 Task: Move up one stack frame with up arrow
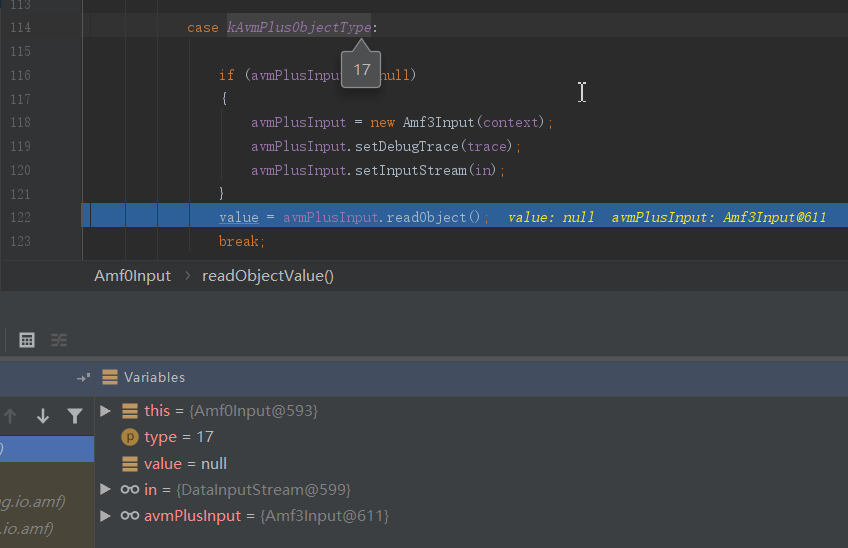[11, 416]
